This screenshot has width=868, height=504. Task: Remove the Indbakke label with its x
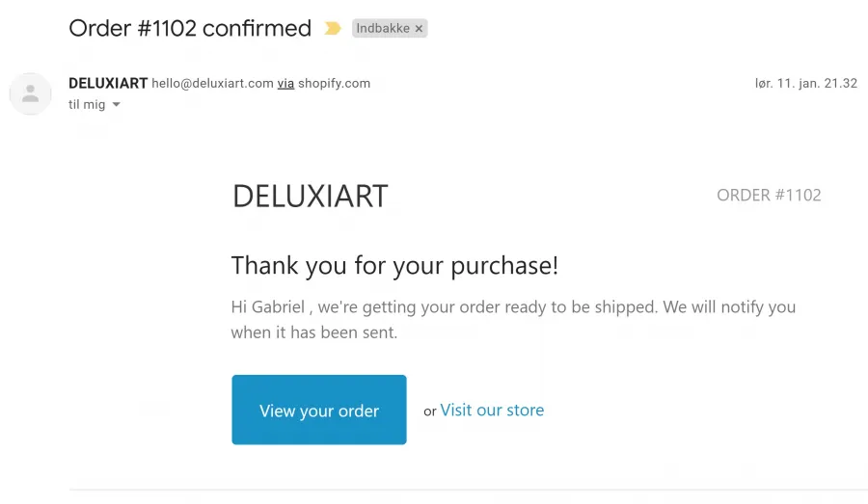pyautogui.click(x=420, y=28)
